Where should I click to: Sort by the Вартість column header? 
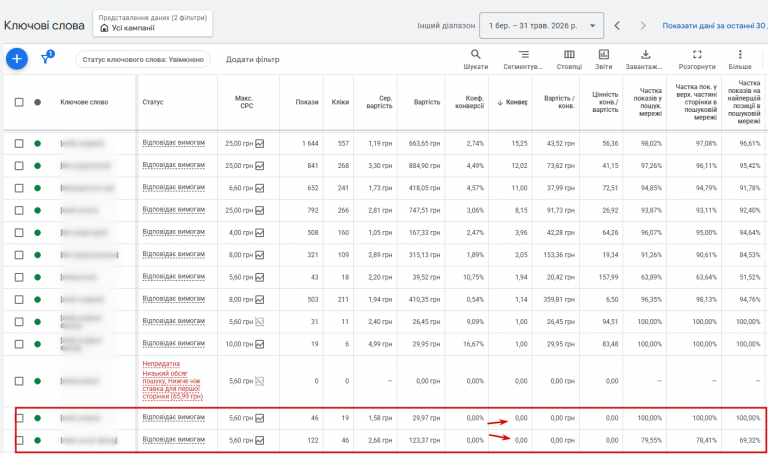click(x=427, y=102)
